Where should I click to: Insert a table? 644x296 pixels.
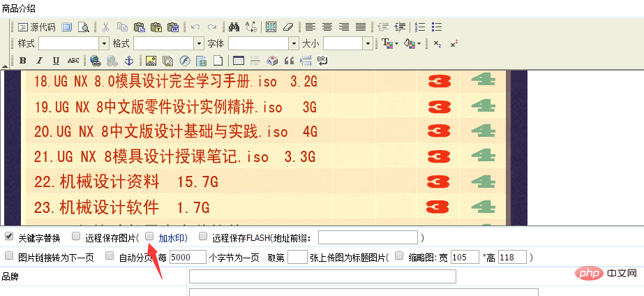coord(238,61)
